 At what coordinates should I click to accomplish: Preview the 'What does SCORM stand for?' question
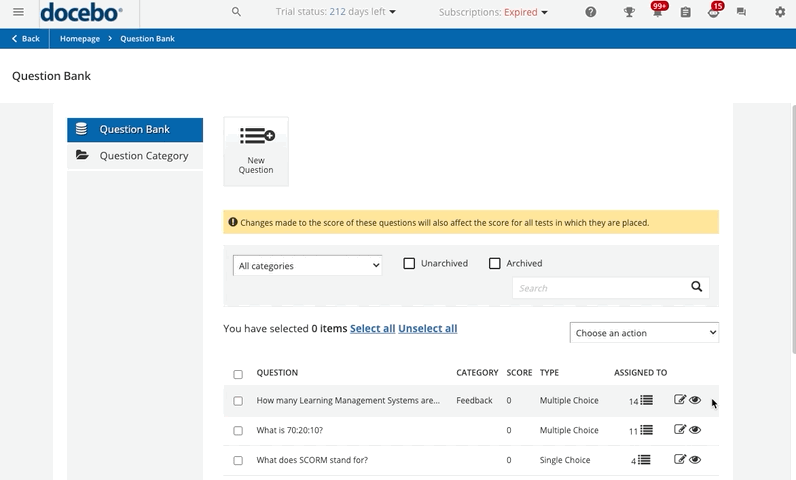coord(695,460)
